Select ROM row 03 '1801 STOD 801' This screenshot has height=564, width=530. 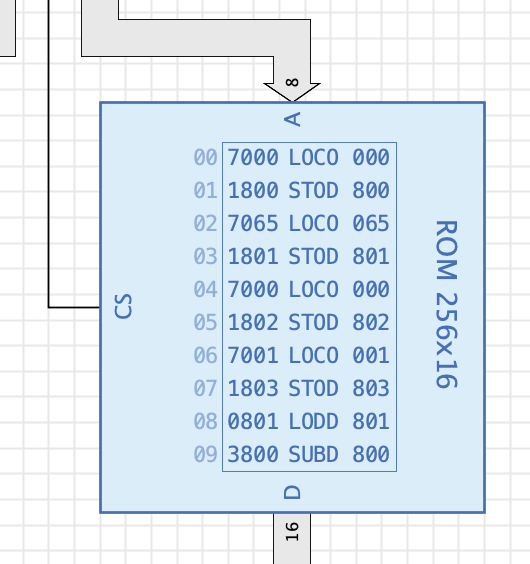(309, 256)
